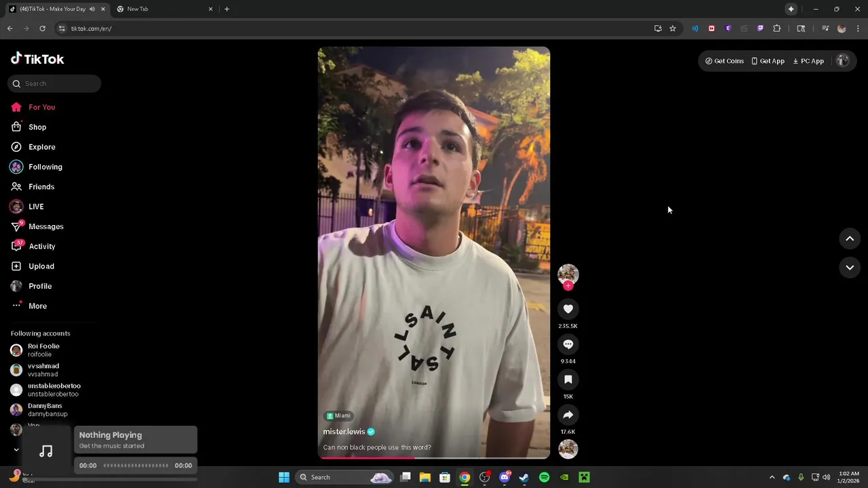Open the blue sound-wave extension icon
The height and width of the screenshot is (488, 868).
pos(695,28)
